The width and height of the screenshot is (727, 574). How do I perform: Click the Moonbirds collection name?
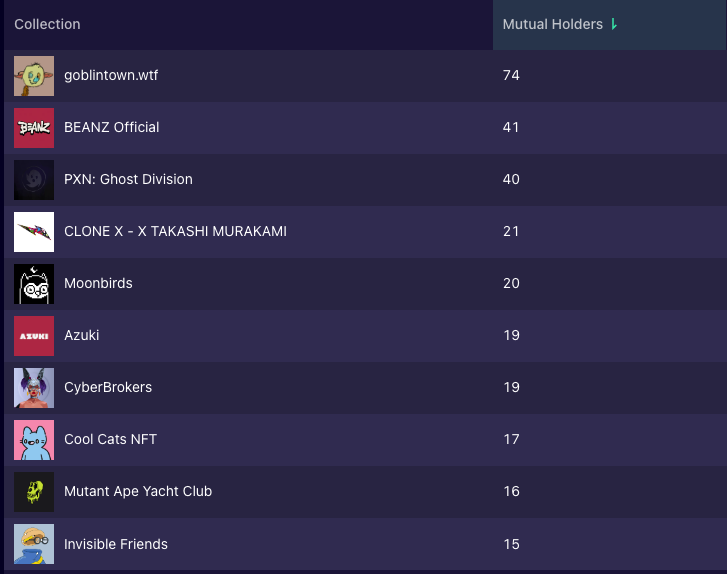(x=98, y=283)
